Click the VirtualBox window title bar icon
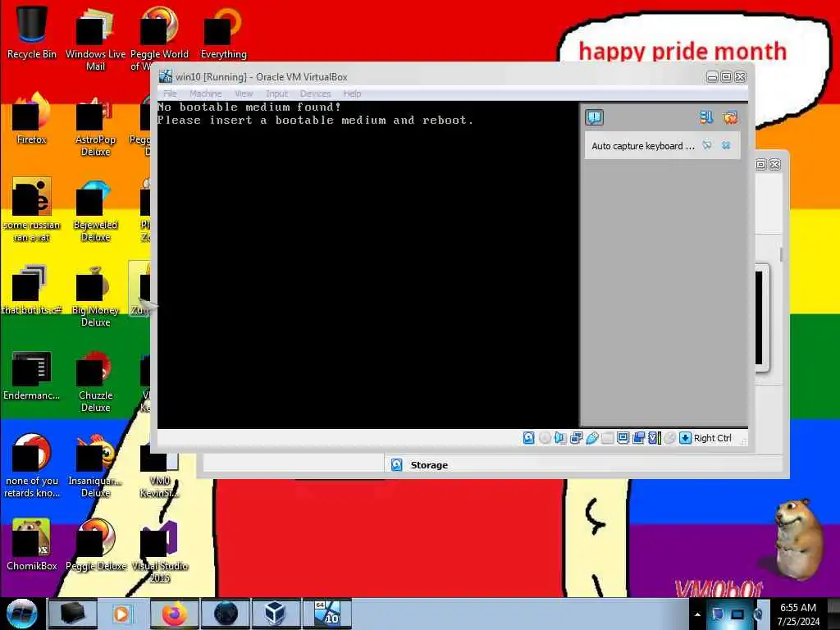Screen dimensions: 840x630 (x=166, y=76)
